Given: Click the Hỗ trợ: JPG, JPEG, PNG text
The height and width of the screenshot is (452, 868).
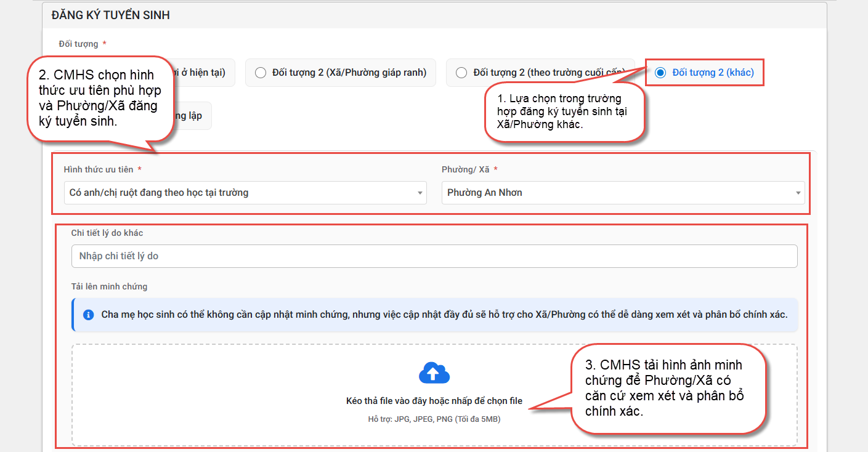Looking at the screenshot, I should pos(434,419).
